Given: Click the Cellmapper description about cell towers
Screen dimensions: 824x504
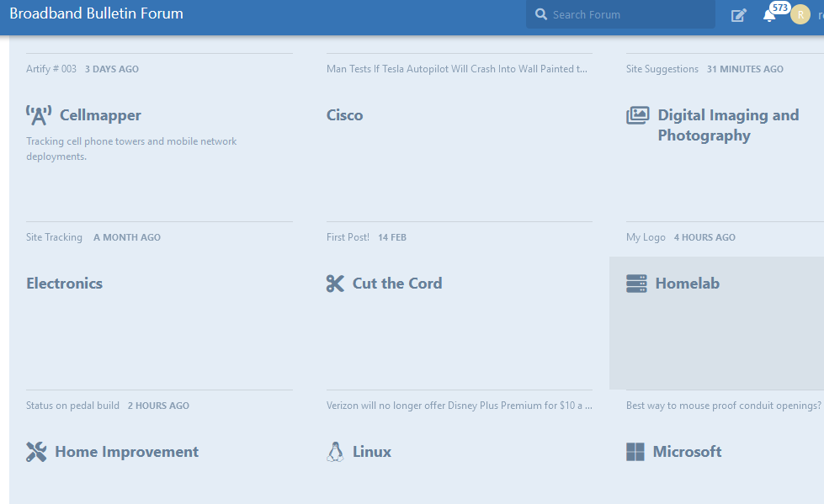Looking at the screenshot, I should coord(131,149).
